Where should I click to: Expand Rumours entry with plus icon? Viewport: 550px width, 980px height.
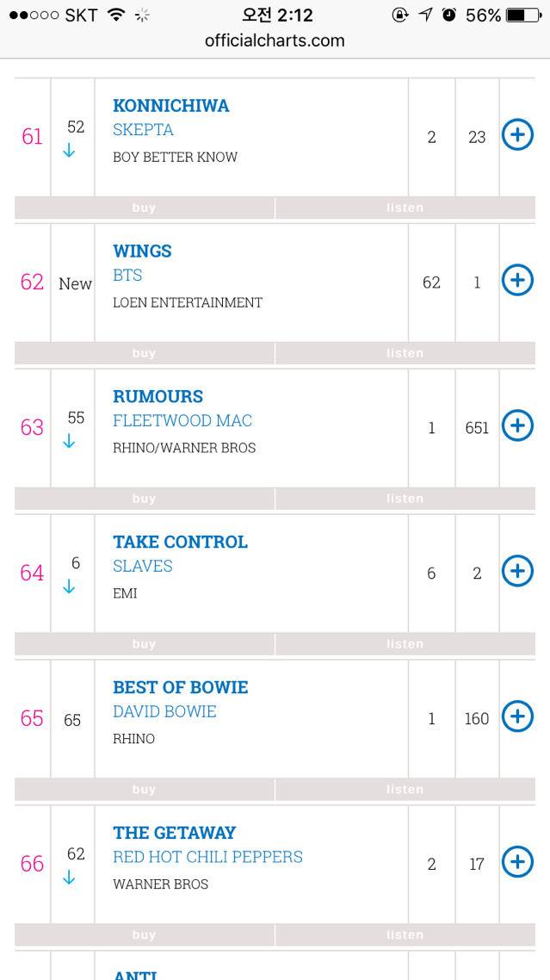[517, 425]
